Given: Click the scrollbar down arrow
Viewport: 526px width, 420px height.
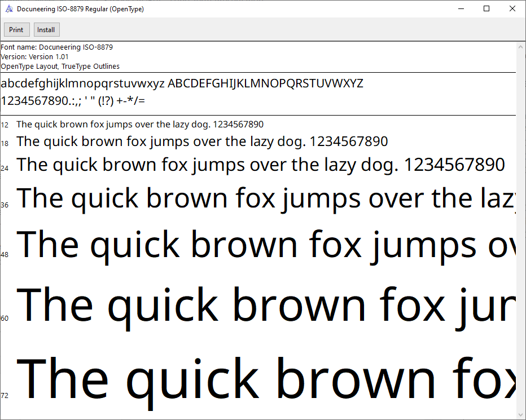Looking at the screenshot, I should click(521, 415).
